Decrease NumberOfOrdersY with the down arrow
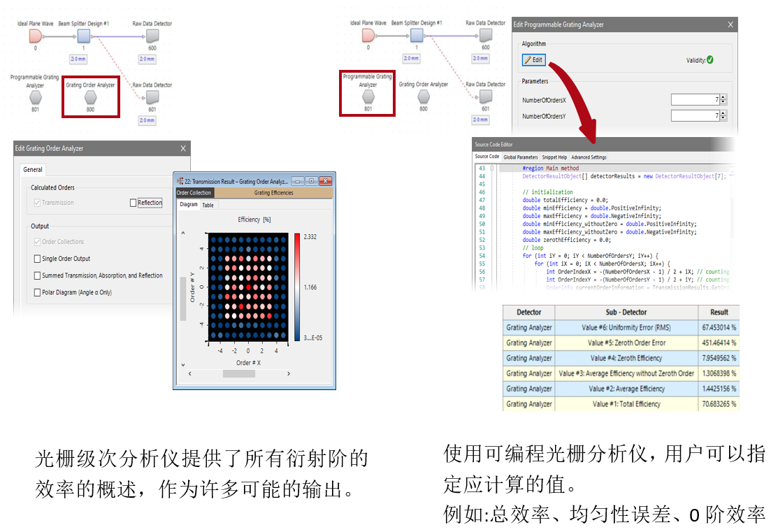 (x=723, y=118)
